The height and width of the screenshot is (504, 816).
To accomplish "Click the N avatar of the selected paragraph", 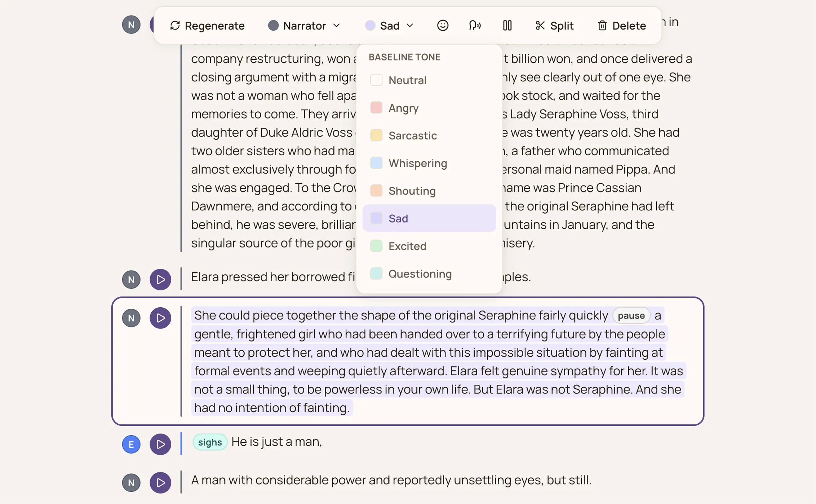I will (131, 318).
